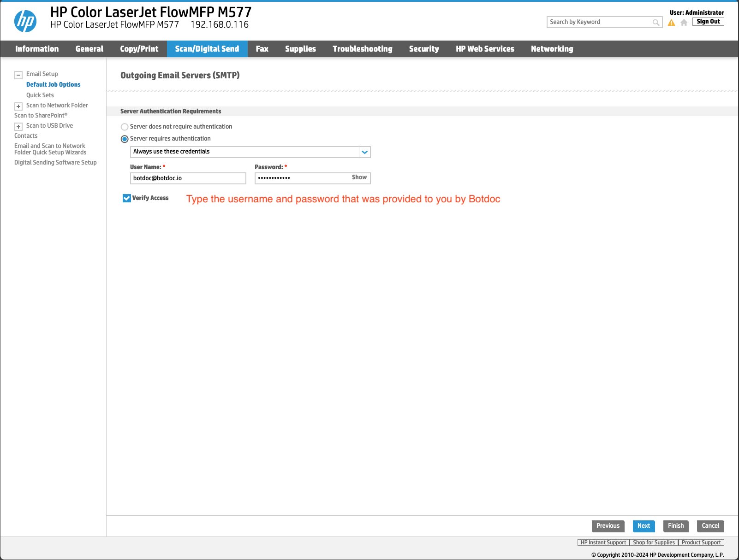Switch to the Security tab
Viewport: 739px width, 560px height.
click(x=423, y=49)
